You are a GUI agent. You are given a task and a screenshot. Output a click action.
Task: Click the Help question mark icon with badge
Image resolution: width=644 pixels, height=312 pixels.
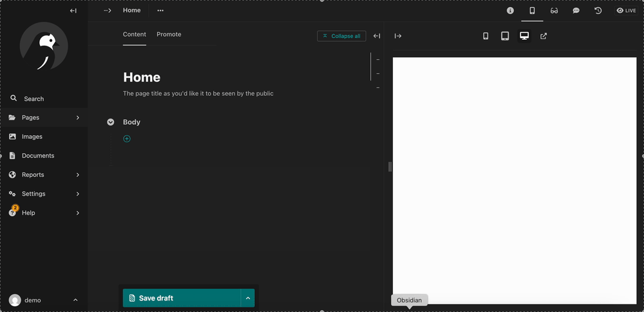[13, 212]
